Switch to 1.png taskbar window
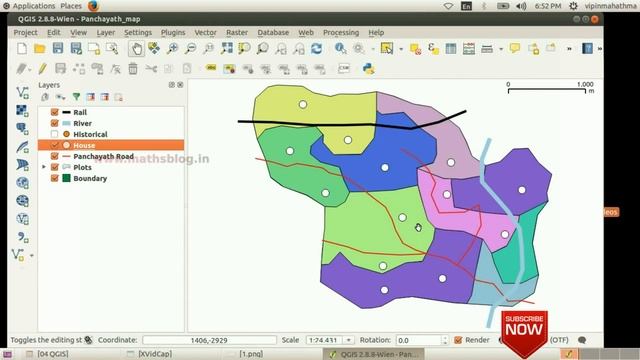Image resolution: width=640 pixels, height=360 pixels. 251,354
